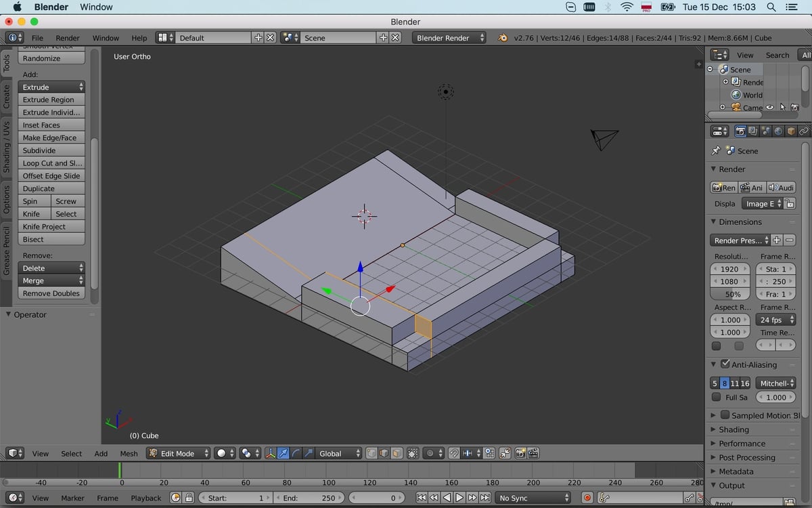
Task: Click the proportional editing icon
Action: (432, 453)
